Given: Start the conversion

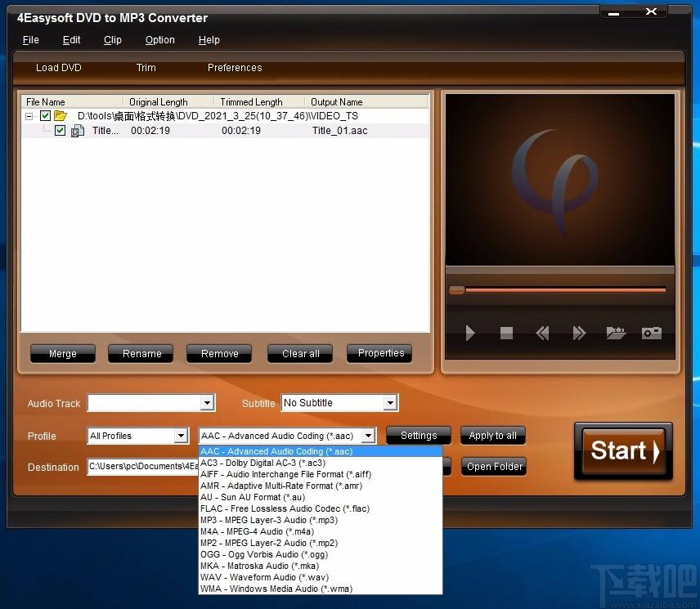Looking at the screenshot, I should pyautogui.click(x=624, y=451).
